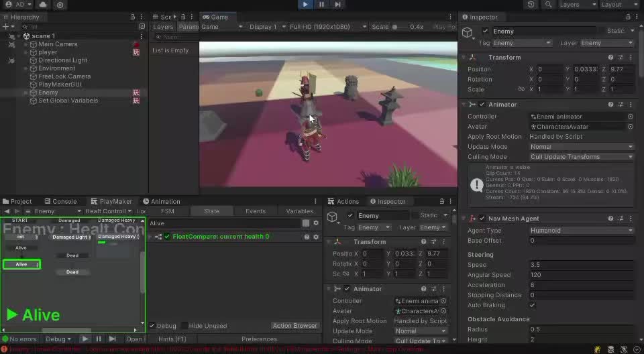Screen dimensions: 644x354
Task: Toggle Enemy active checkbox in lower Inspector
Action: pyautogui.click(x=350, y=216)
